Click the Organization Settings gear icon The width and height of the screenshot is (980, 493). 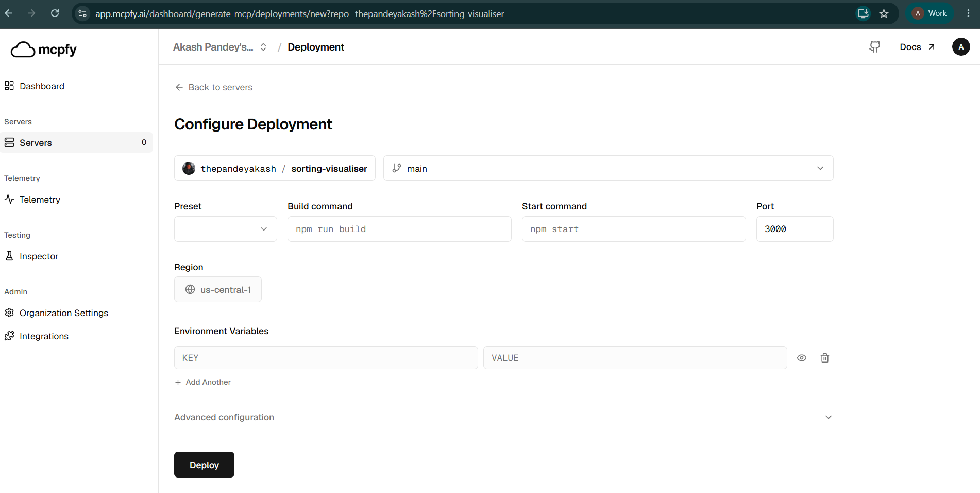[x=9, y=313]
